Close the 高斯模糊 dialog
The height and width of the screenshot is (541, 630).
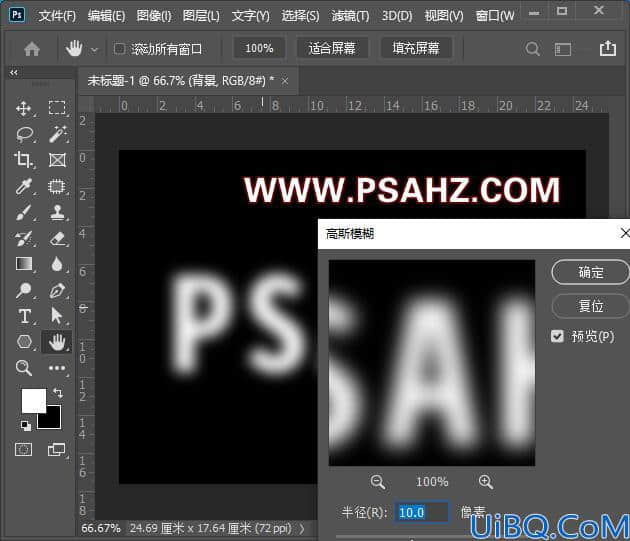coord(624,233)
